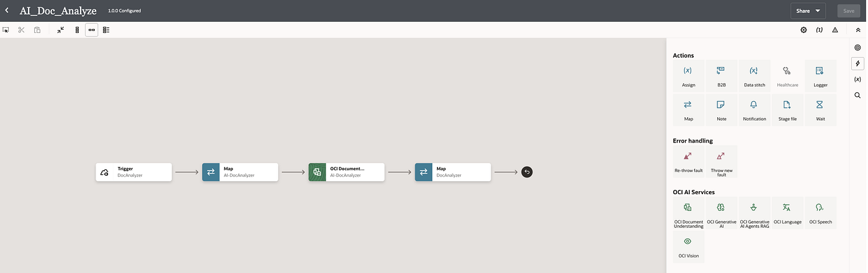Add an Assign action
This screenshot has height=273, width=868.
pyautogui.click(x=688, y=76)
